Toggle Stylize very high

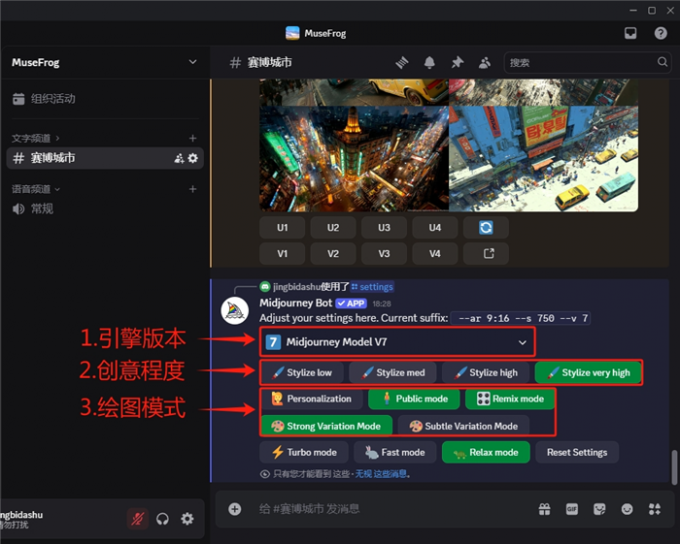click(x=588, y=373)
